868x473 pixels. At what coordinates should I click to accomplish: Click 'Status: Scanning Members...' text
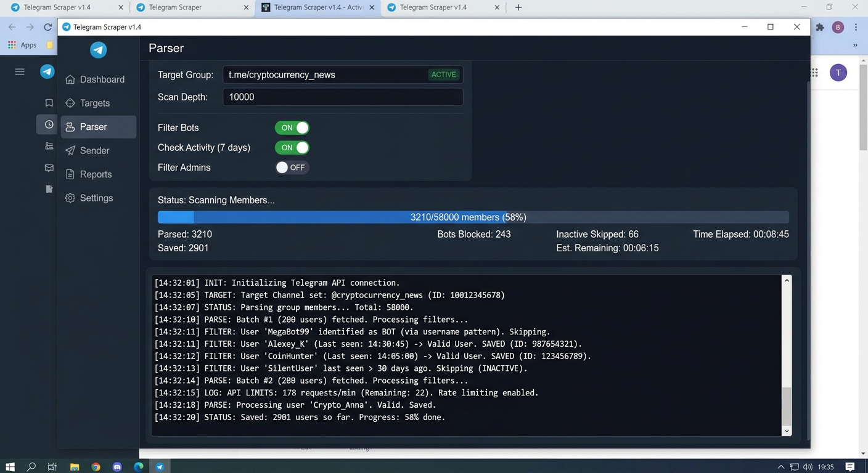216,200
